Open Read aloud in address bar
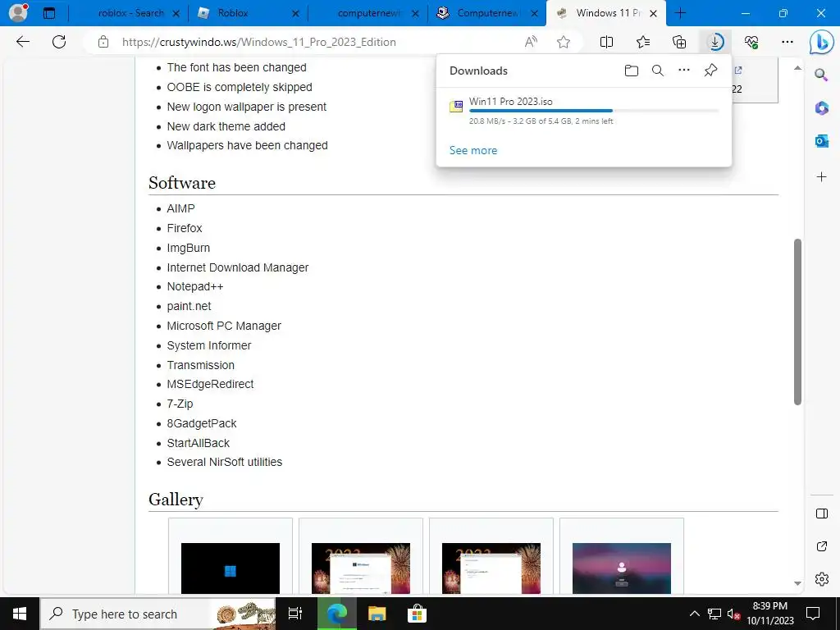 (531, 42)
